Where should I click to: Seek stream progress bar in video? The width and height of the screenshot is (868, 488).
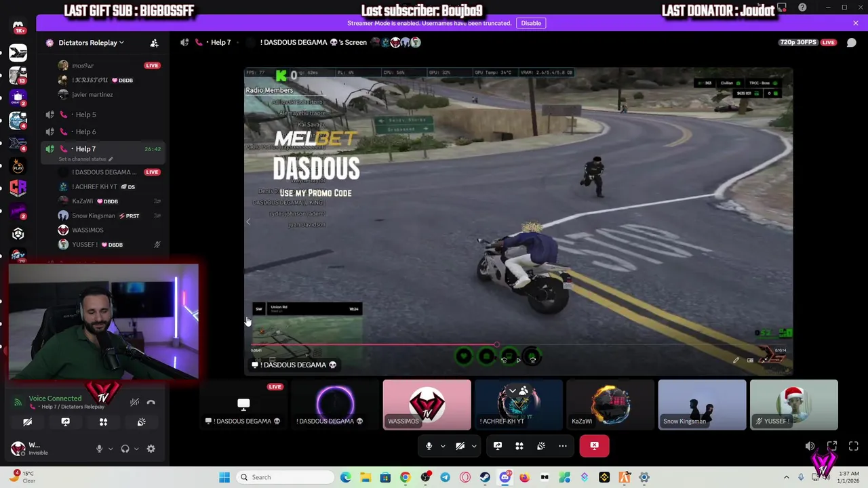point(519,345)
